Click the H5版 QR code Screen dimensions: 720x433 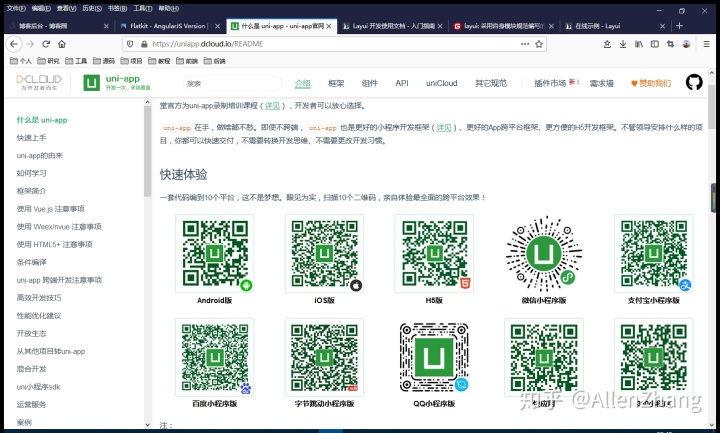click(434, 253)
